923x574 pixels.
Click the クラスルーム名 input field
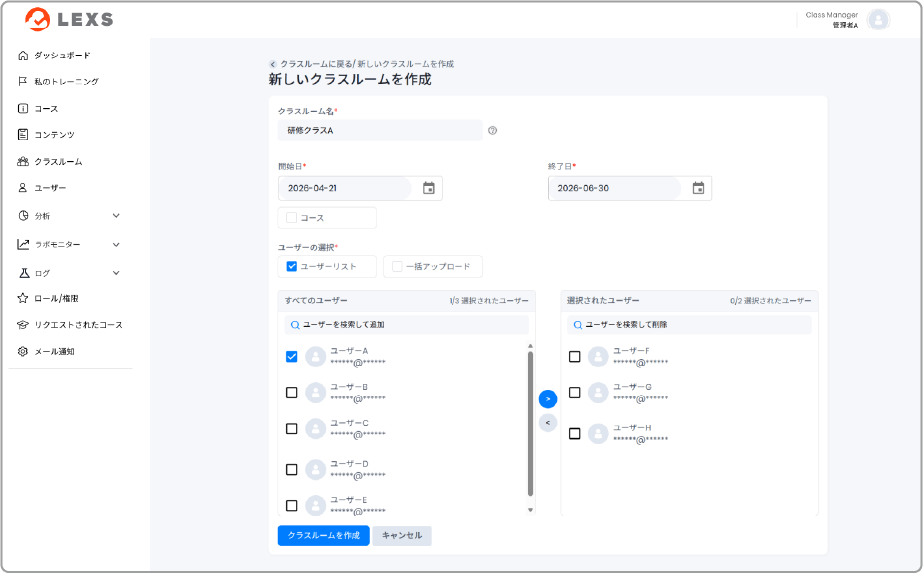click(x=380, y=131)
